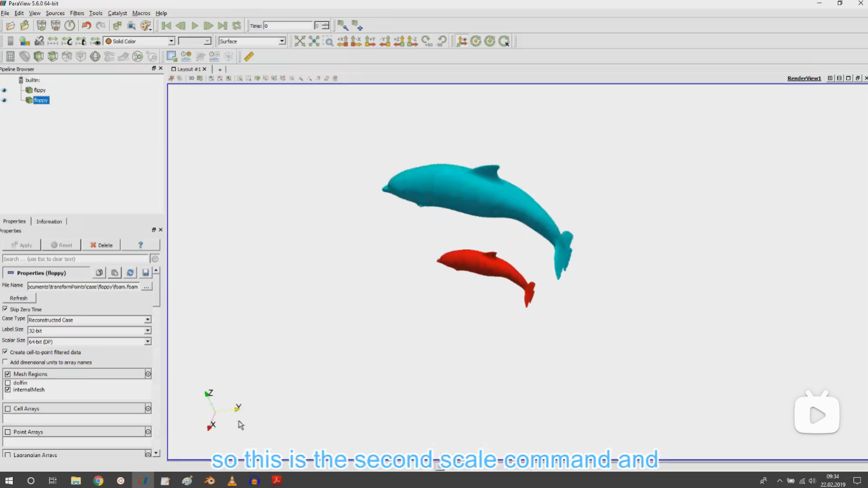
Task: Open the File menu
Action: point(5,13)
